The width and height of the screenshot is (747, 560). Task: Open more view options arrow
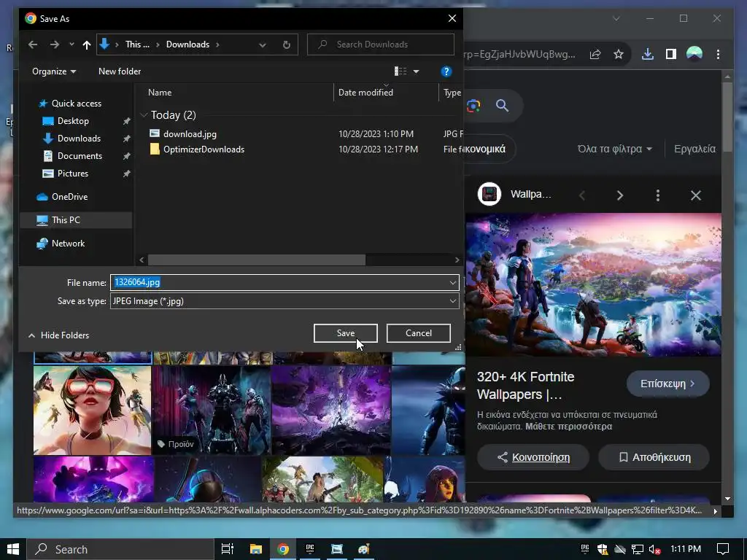(x=416, y=71)
